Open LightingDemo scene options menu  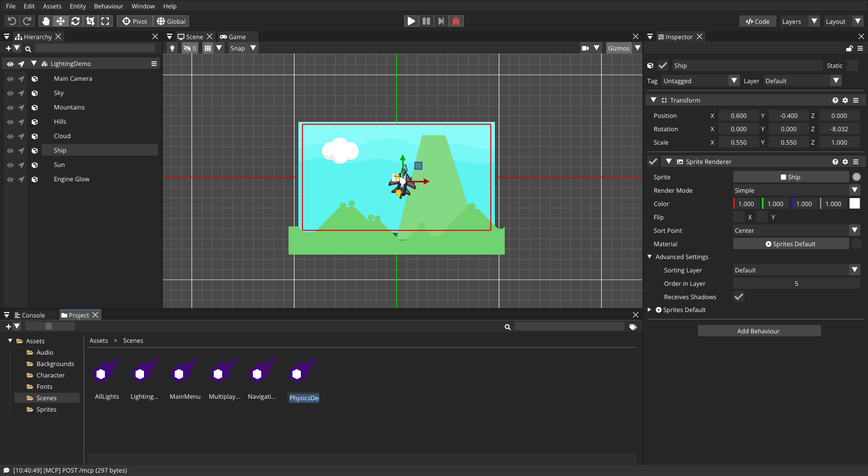154,63
